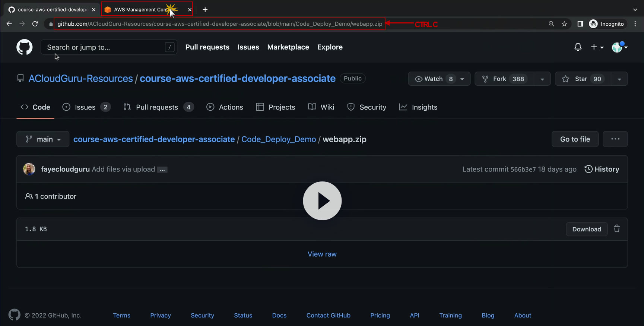Open the Insights repository tab

point(418,107)
